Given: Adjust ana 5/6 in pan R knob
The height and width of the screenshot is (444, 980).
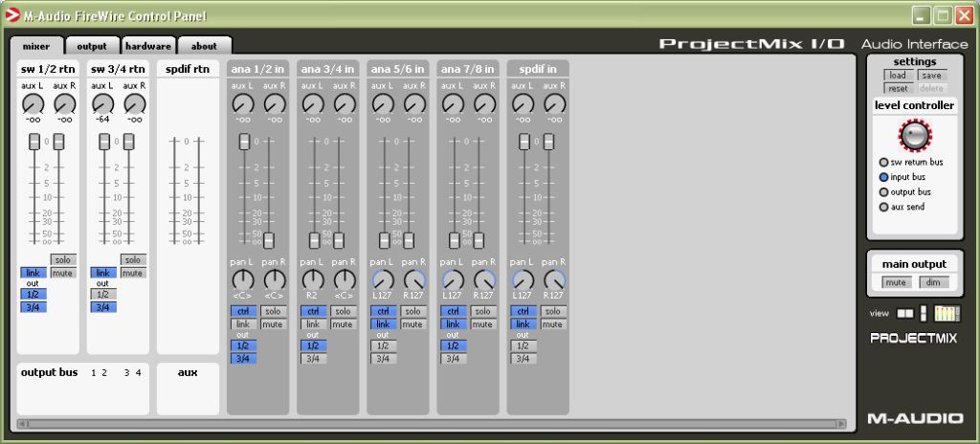Looking at the screenshot, I should click(414, 279).
